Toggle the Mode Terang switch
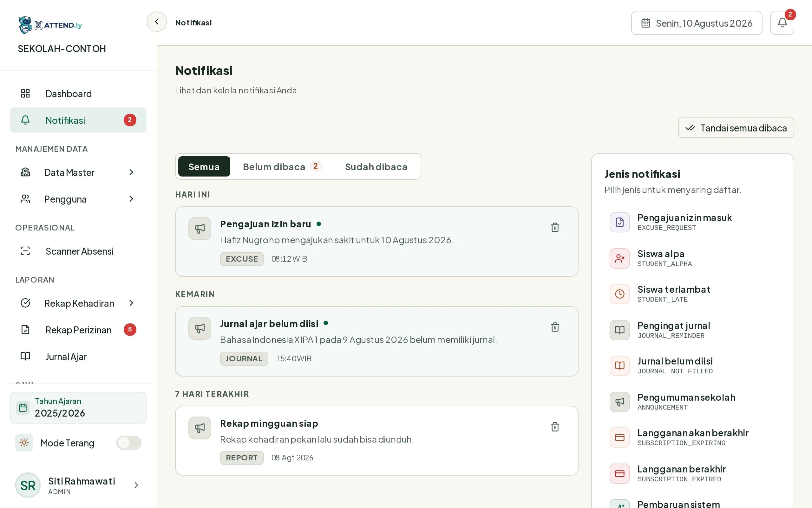Image resolution: width=812 pixels, height=508 pixels. (129, 443)
